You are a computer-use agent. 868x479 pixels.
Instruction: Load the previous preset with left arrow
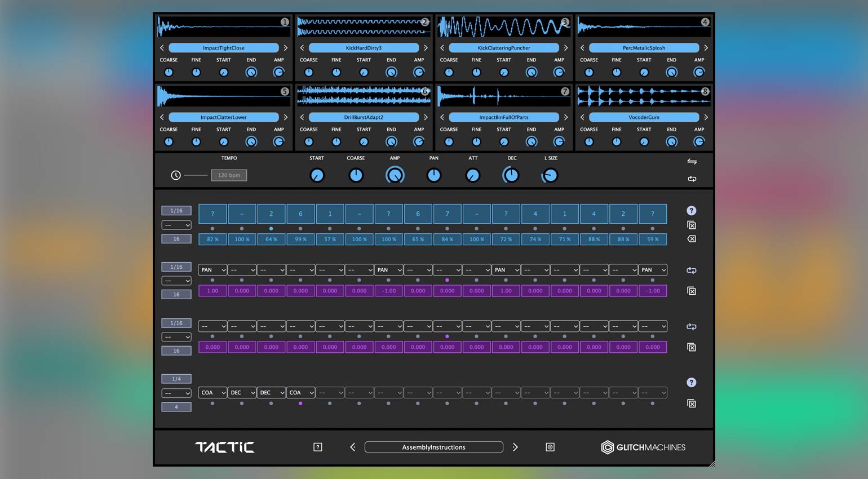click(353, 447)
